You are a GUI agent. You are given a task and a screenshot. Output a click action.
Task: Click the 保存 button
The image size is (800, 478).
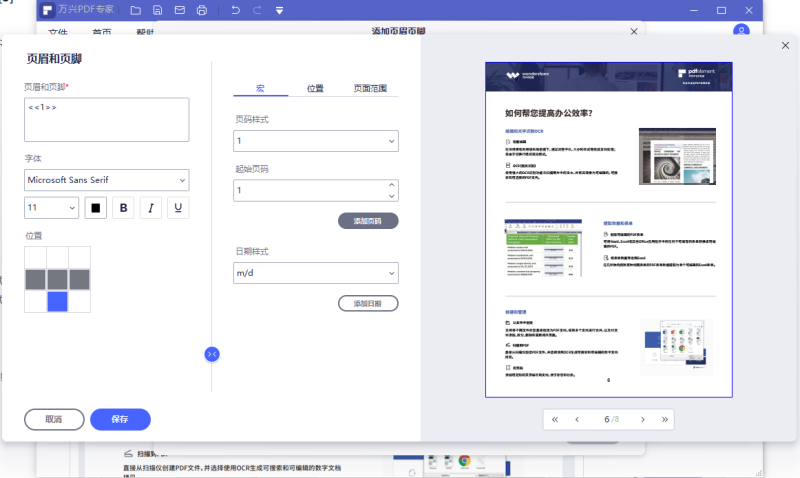tap(120, 419)
